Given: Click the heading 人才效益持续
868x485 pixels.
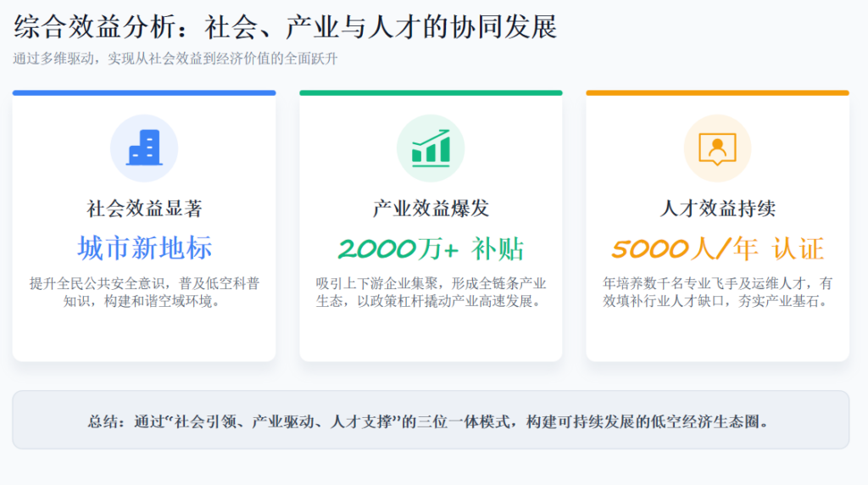Looking at the screenshot, I should coord(717,208).
